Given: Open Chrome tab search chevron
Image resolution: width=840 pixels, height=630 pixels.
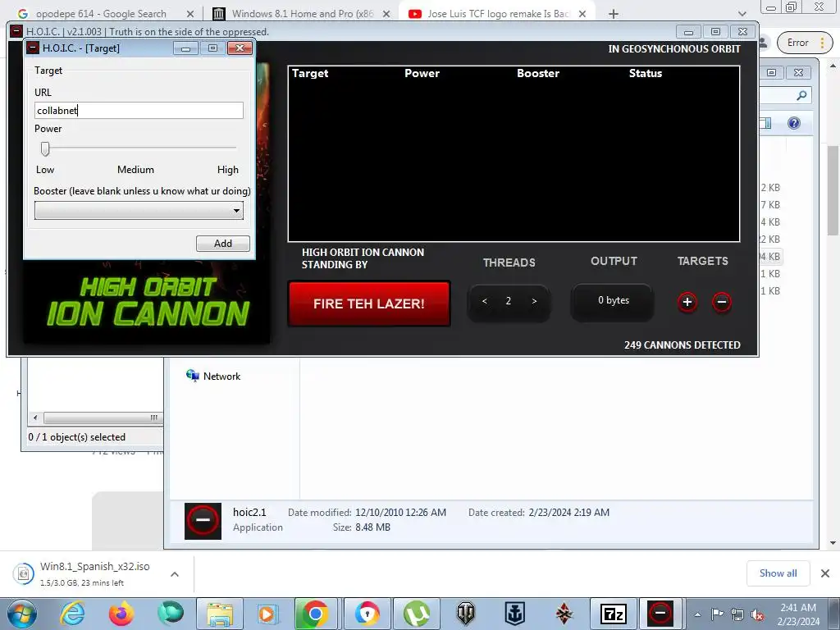Looking at the screenshot, I should (x=742, y=14).
